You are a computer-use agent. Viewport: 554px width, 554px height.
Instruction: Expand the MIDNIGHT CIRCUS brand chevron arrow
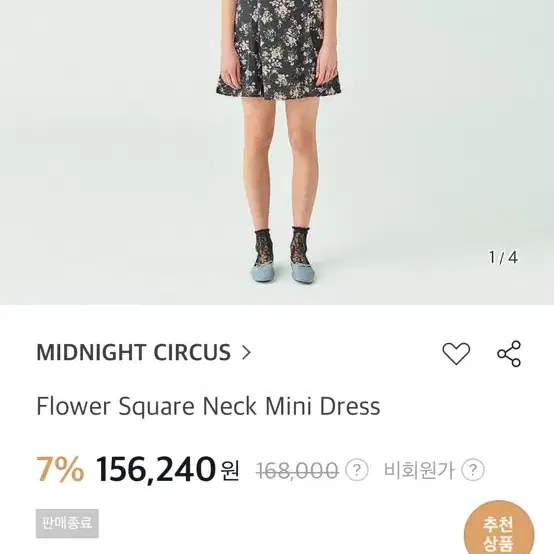(x=246, y=353)
